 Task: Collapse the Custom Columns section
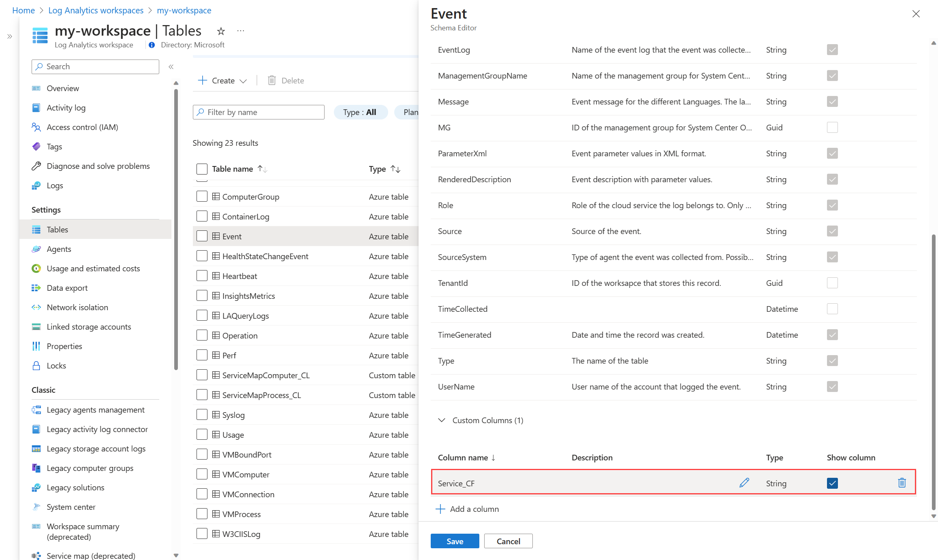(442, 420)
